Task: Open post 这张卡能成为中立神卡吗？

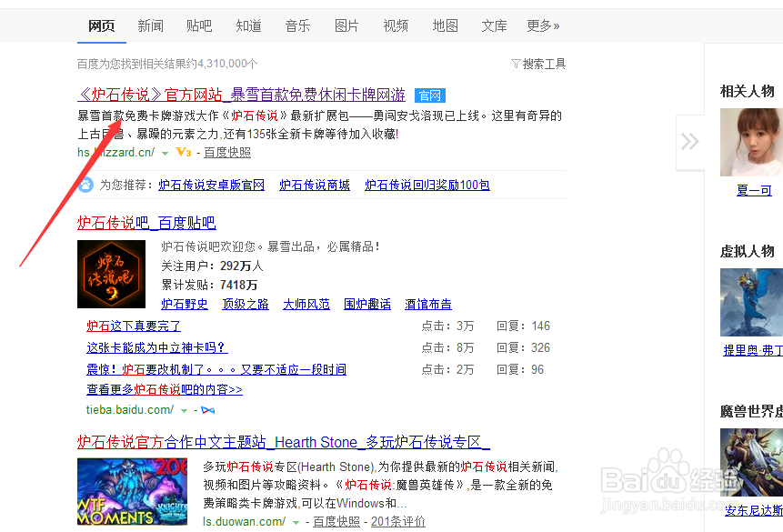Action: pyautogui.click(x=157, y=347)
